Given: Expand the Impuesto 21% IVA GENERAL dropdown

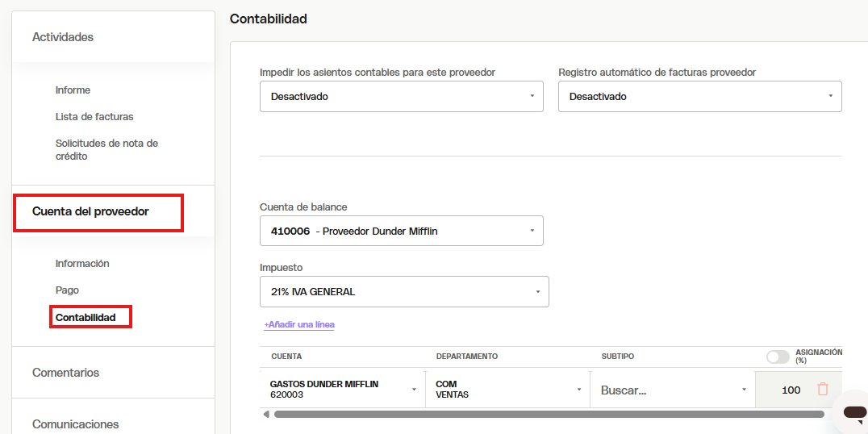Looking at the screenshot, I should point(404,292).
